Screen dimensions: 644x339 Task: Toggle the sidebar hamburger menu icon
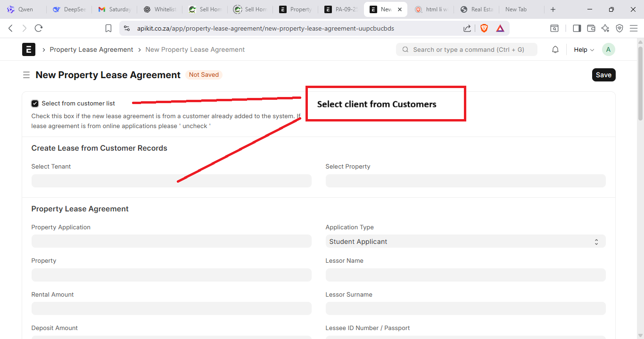point(26,75)
